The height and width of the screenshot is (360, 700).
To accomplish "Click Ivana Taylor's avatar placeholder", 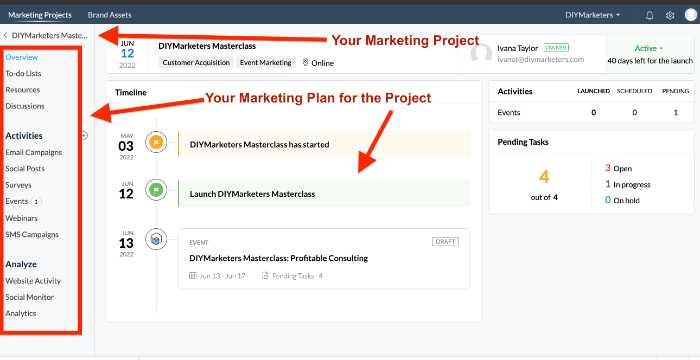I will coord(481,53).
